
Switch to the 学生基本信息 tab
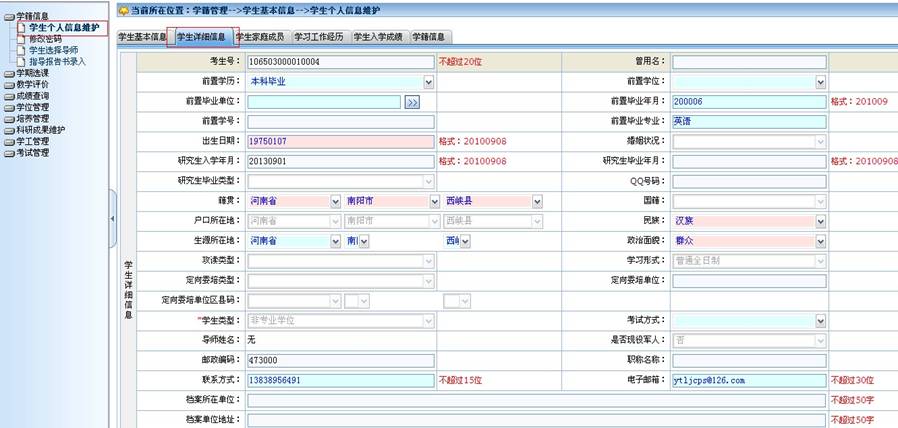[x=143, y=37]
